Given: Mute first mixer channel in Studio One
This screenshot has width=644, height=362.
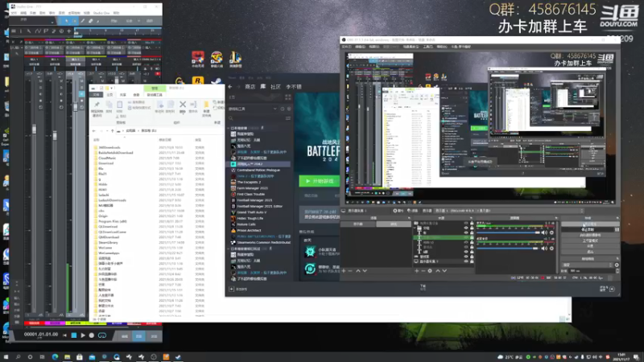Looking at the screenshot, I should (x=41, y=81).
